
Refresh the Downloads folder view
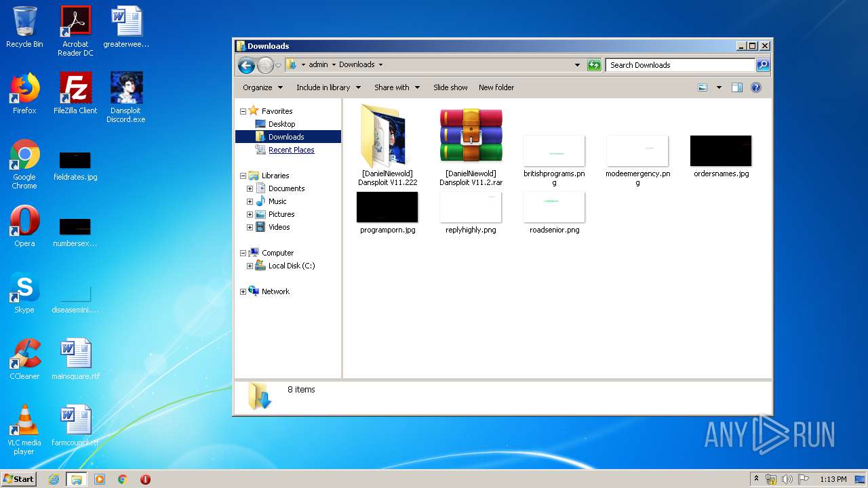(x=594, y=65)
